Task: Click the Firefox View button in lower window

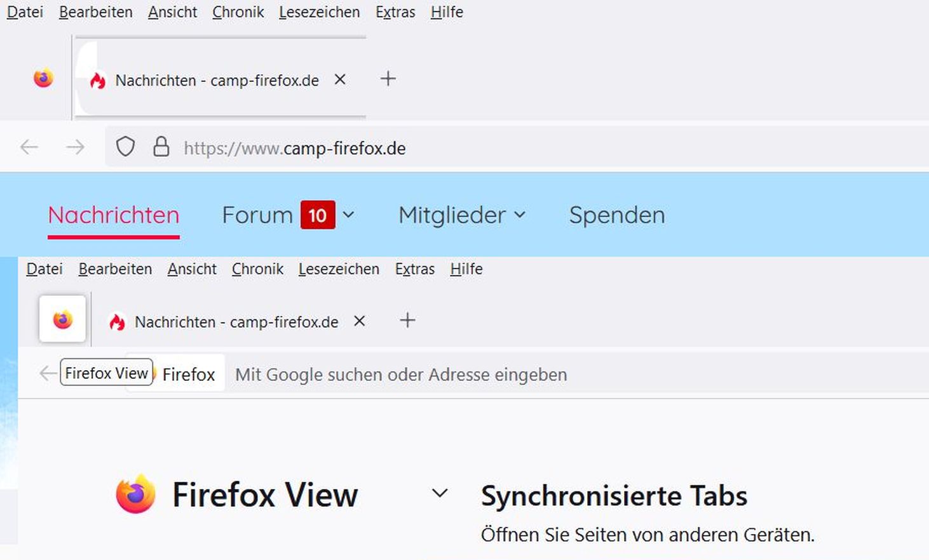Action: [x=62, y=319]
